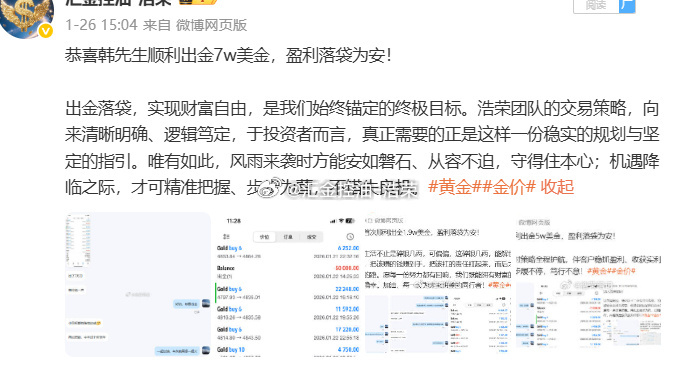The image size is (678, 377).
Task: Open the 5w美金 repost screenshot thumbnail
Action: 588,284
